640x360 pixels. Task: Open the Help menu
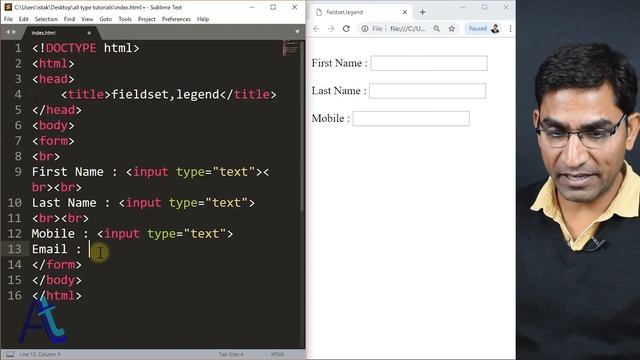(x=203, y=19)
